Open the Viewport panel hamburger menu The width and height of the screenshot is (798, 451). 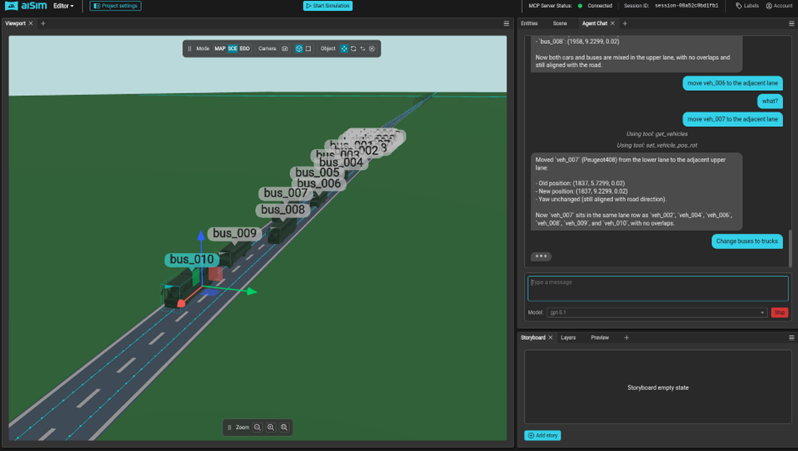tap(506, 23)
